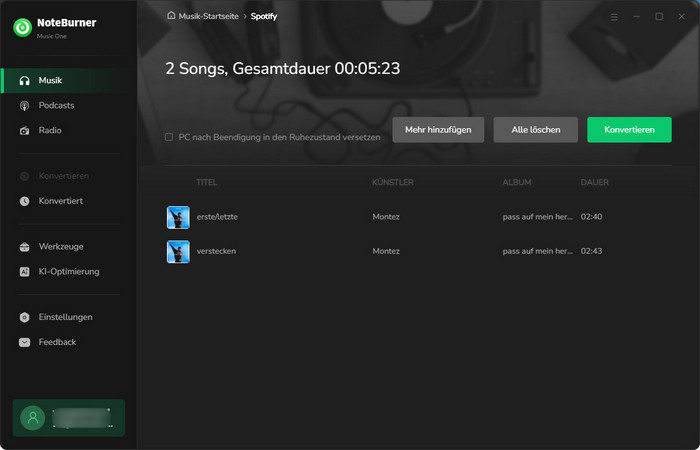This screenshot has height=450, width=700.
Task: Click the toolbox icon beside Werkzeuge
Action: coord(25,247)
